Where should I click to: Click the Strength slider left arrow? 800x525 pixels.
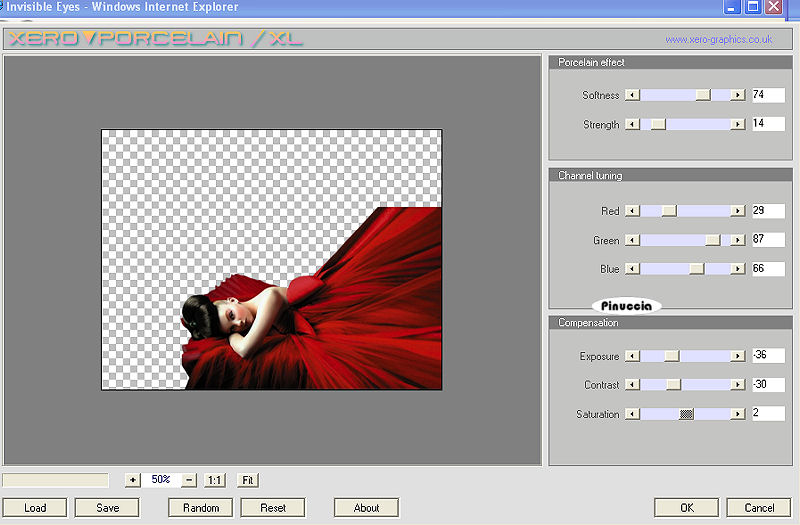pyautogui.click(x=633, y=124)
